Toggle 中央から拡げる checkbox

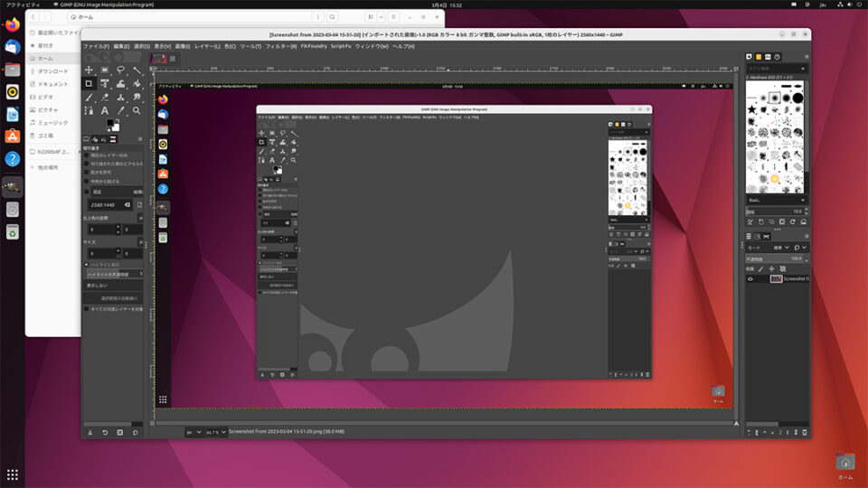coord(87,182)
